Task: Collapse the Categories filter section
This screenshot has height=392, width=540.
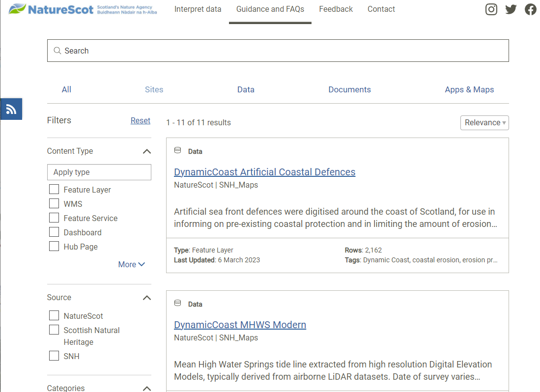Action: click(147, 388)
